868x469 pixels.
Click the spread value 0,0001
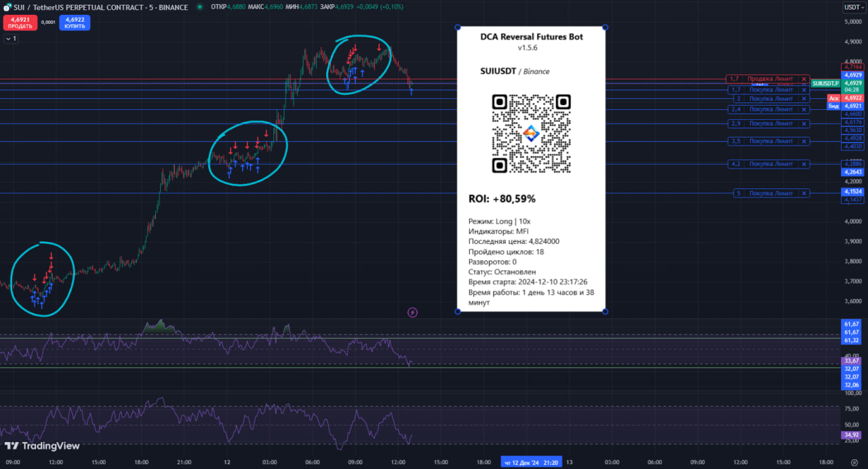pos(48,22)
